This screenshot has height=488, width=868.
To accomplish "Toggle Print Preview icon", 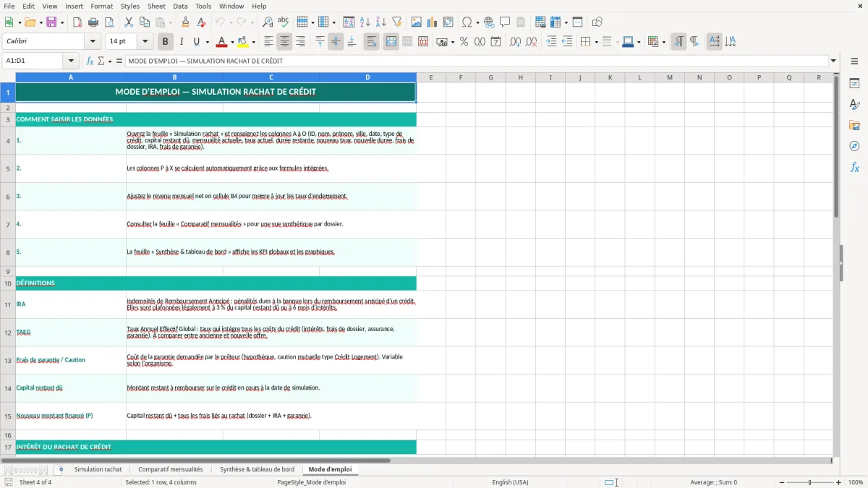I will point(109,22).
